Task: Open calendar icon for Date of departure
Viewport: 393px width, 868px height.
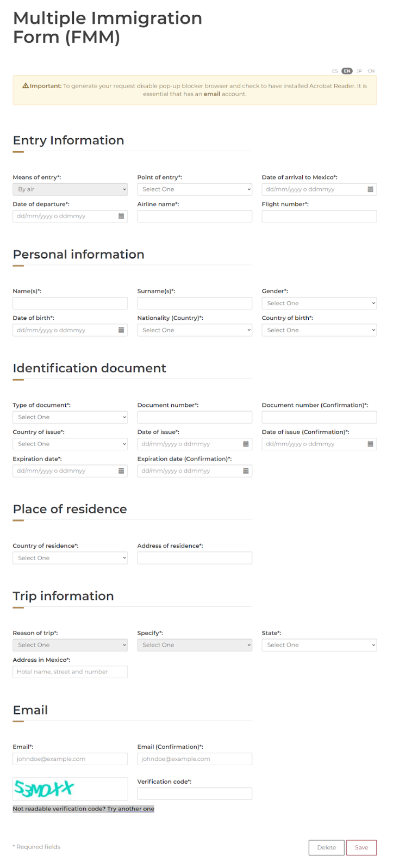Action: click(x=121, y=216)
